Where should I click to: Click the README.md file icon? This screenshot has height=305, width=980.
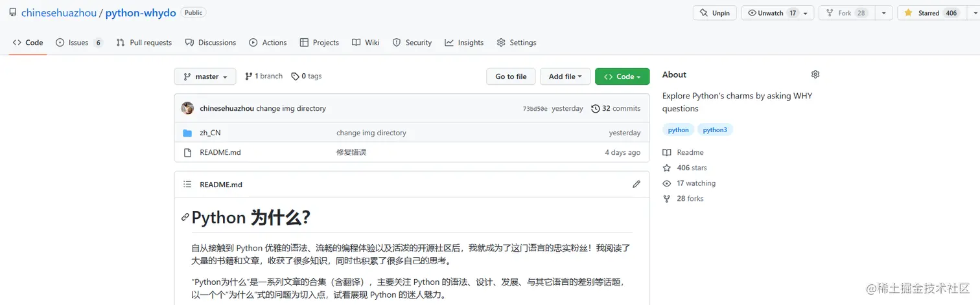click(x=187, y=153)
